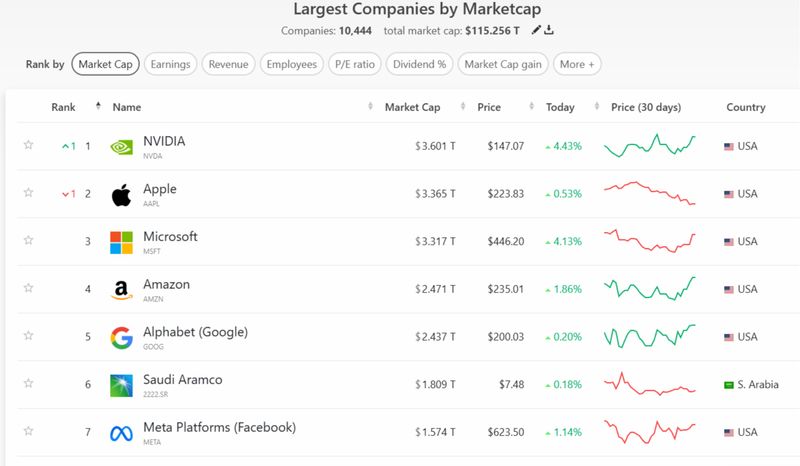Select the Earnings rank-by tab
This screenshot has width=800, height=466.
(171, 64)
